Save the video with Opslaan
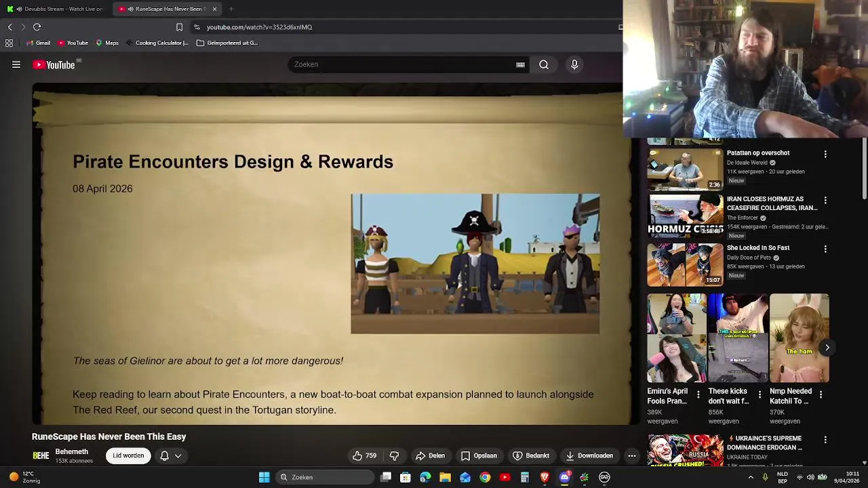868x488 pixels. [x=479, y=455]
